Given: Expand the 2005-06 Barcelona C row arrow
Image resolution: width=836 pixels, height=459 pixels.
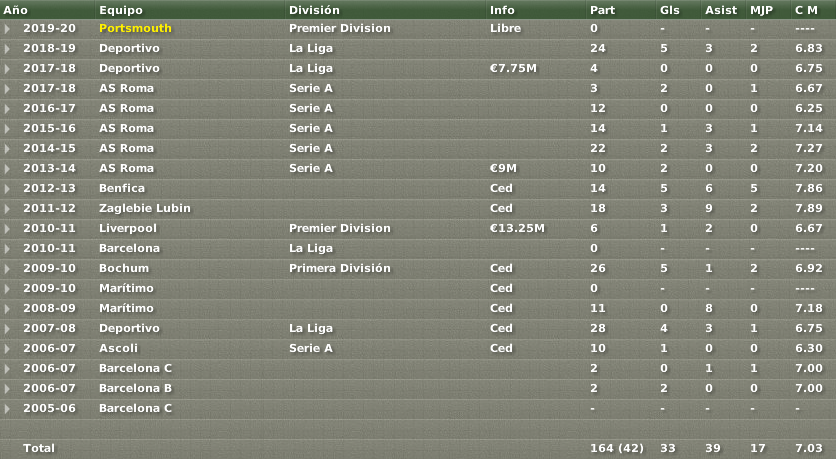Looking at the screenshot, I should click(x=7, y=409).
